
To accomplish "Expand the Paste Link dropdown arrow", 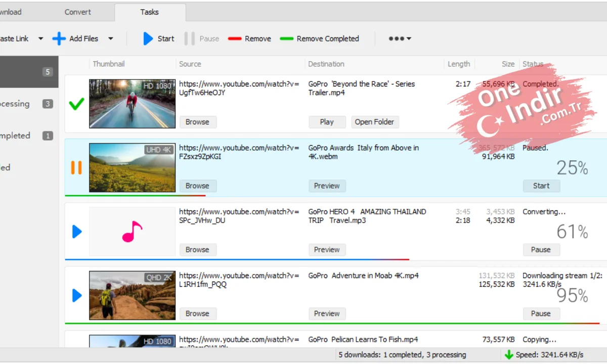I will click(x=40, y=38).
